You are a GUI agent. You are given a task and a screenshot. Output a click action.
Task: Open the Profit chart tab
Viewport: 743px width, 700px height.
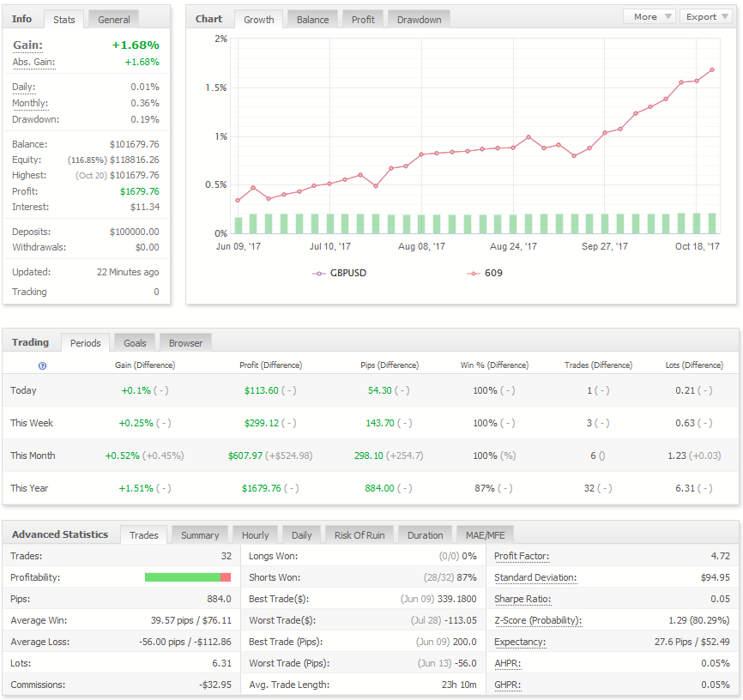click(x=363, y=20)
